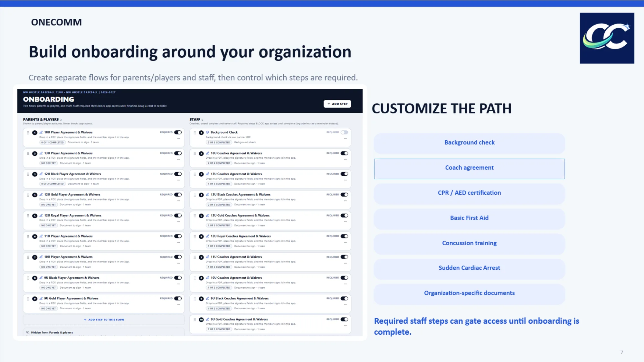
Task: Click the hidden eye icon near Hidden from Parents
Action: pyautogui.click(x=28, y=332)
